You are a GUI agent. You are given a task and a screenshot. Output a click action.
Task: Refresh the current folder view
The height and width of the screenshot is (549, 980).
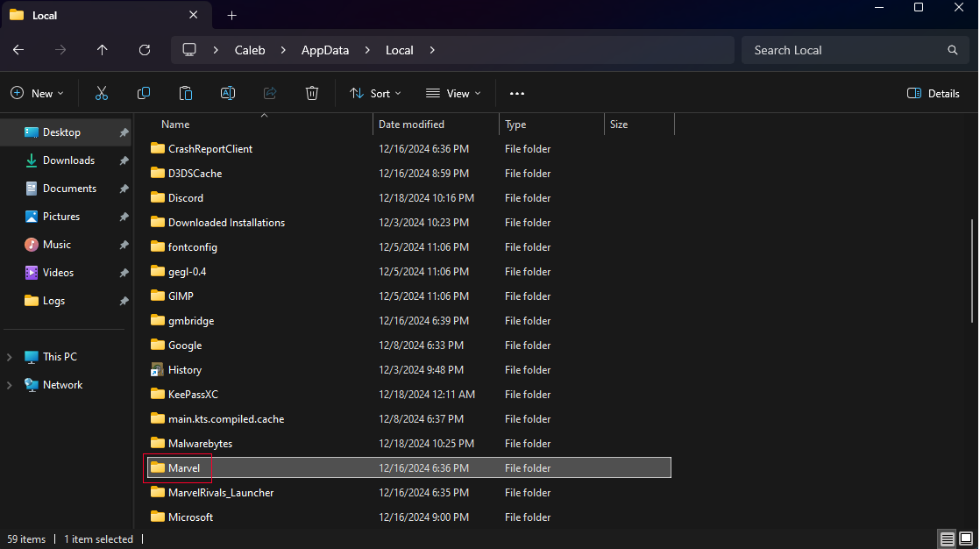(x=145, y=50)
